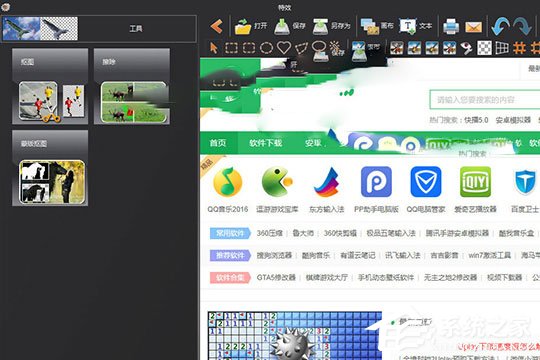Select the ellipse selection tool
Image resolution: width=540 pixels, height=360 pixels.
pyautogui.click(x=266, y=48)
